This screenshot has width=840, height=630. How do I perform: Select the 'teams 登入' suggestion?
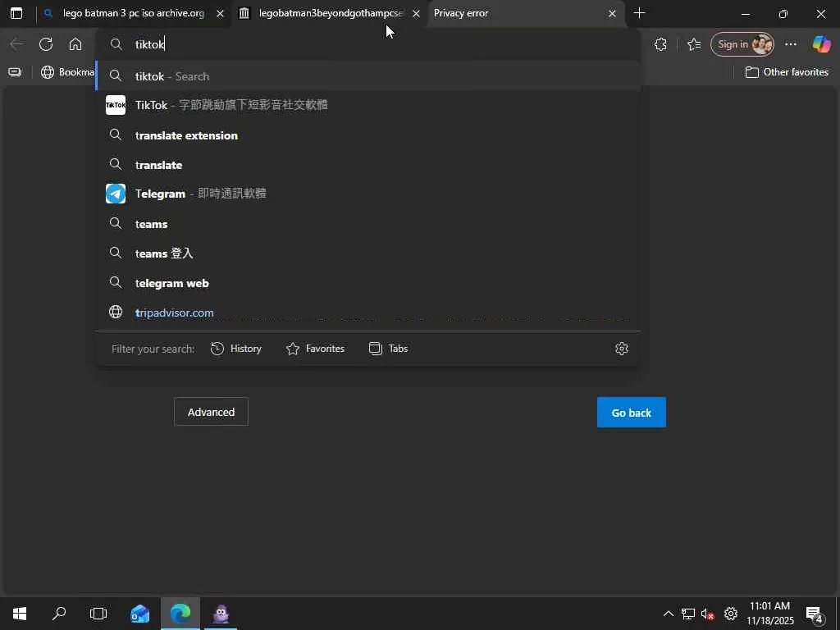click(368, 253)
